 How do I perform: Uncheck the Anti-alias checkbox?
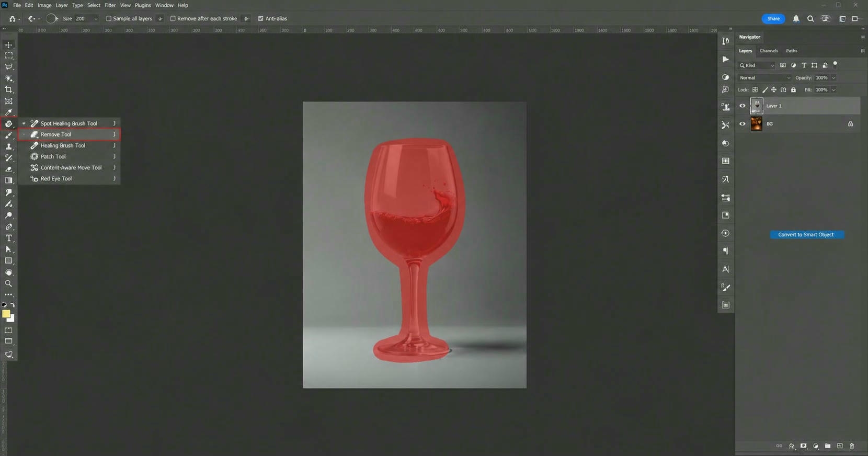tap(260, 19)
